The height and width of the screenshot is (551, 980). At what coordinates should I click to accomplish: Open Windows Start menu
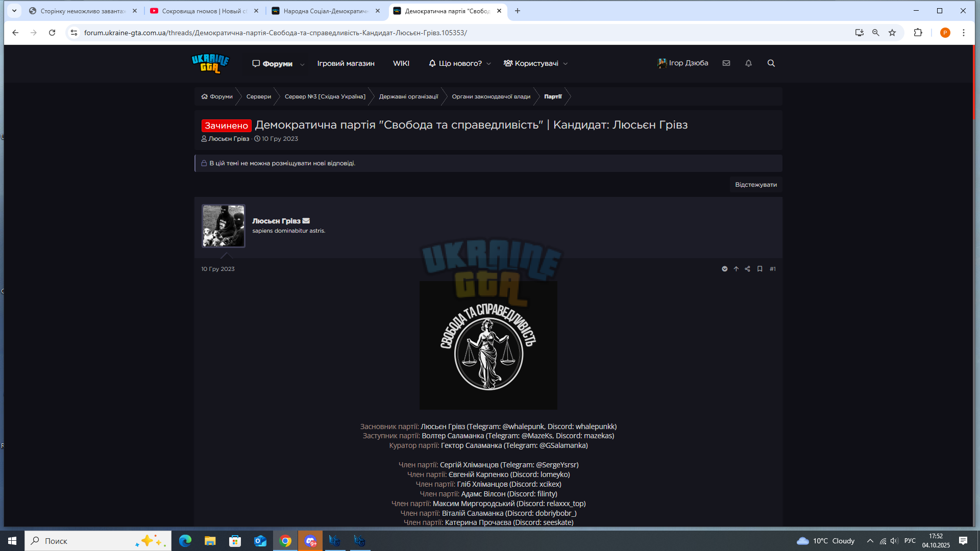point(12,541)
